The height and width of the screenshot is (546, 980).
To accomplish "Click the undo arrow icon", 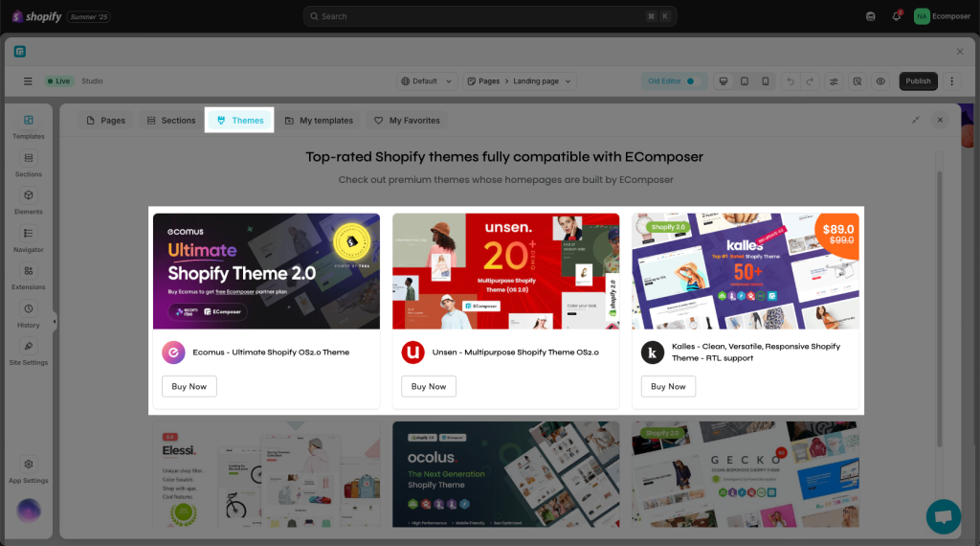I will [790, 81].
